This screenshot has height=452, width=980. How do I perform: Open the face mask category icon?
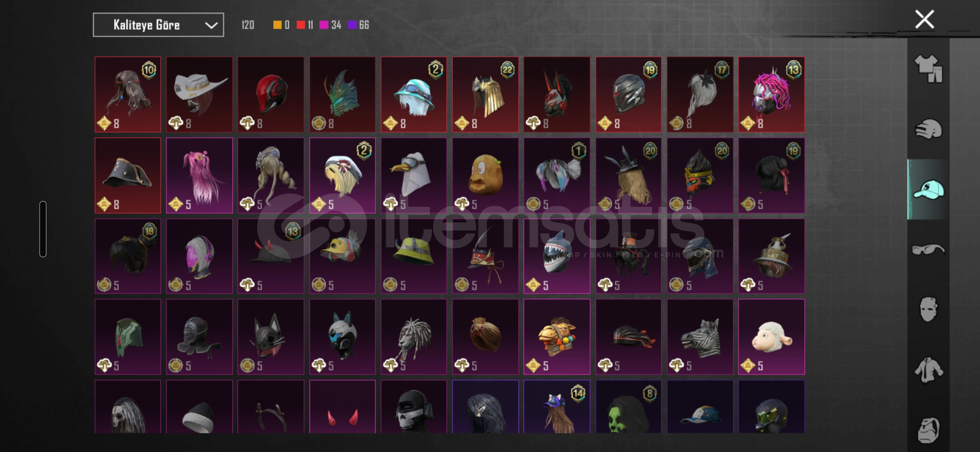(x=928, y=310)
